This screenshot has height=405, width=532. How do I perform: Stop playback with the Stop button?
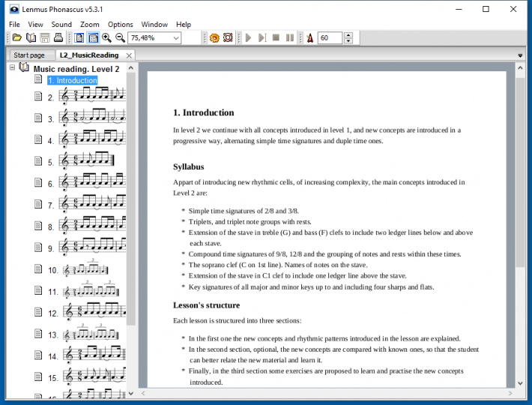(x=276, y=37)
